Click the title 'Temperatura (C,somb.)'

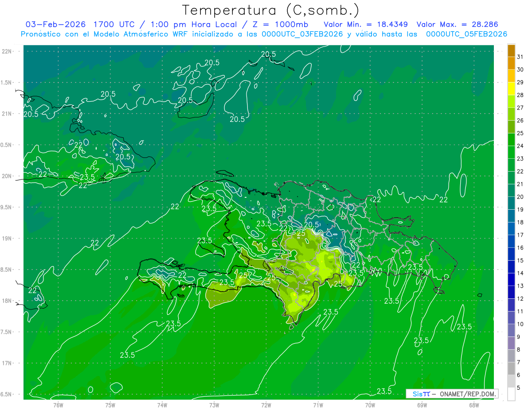(270, 10)
